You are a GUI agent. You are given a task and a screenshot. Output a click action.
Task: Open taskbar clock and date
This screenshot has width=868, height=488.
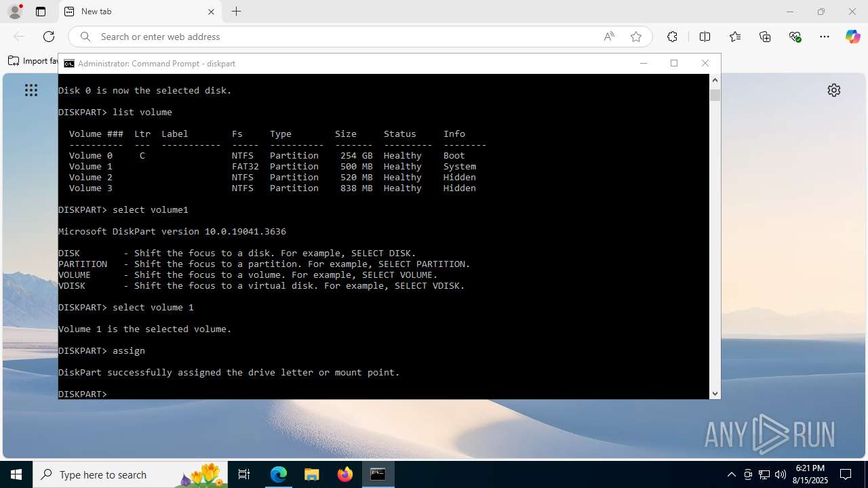810,474
